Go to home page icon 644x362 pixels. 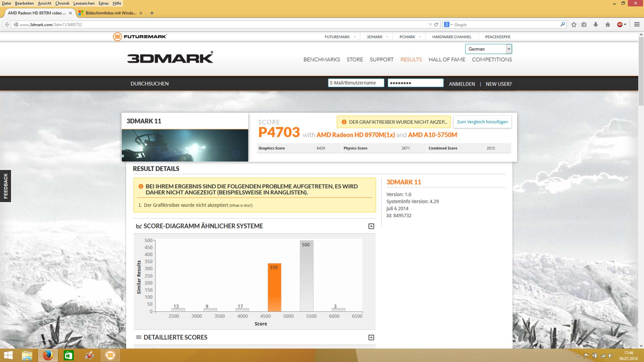[607, 24]
